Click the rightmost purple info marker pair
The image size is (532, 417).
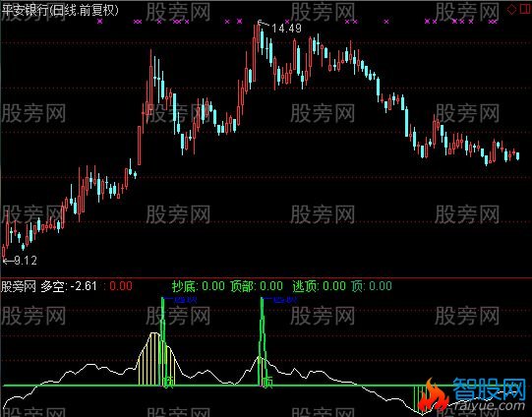click(494, 22)
